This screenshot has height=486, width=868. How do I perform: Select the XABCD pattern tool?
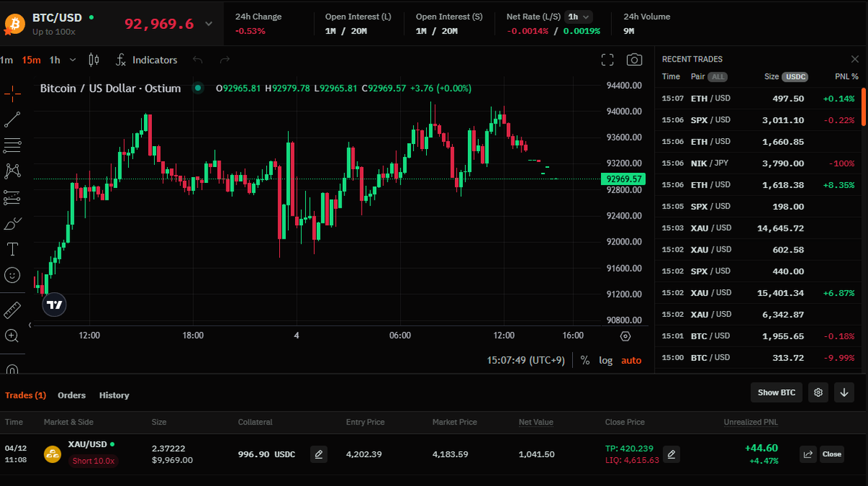pos(12,171)
